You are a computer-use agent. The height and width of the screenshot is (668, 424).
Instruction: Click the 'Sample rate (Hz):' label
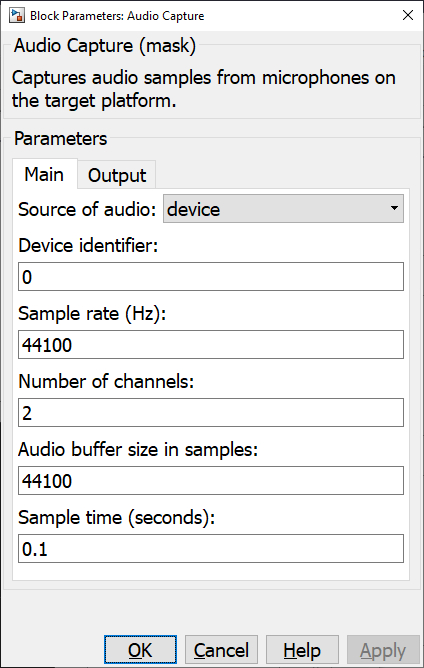92,314
